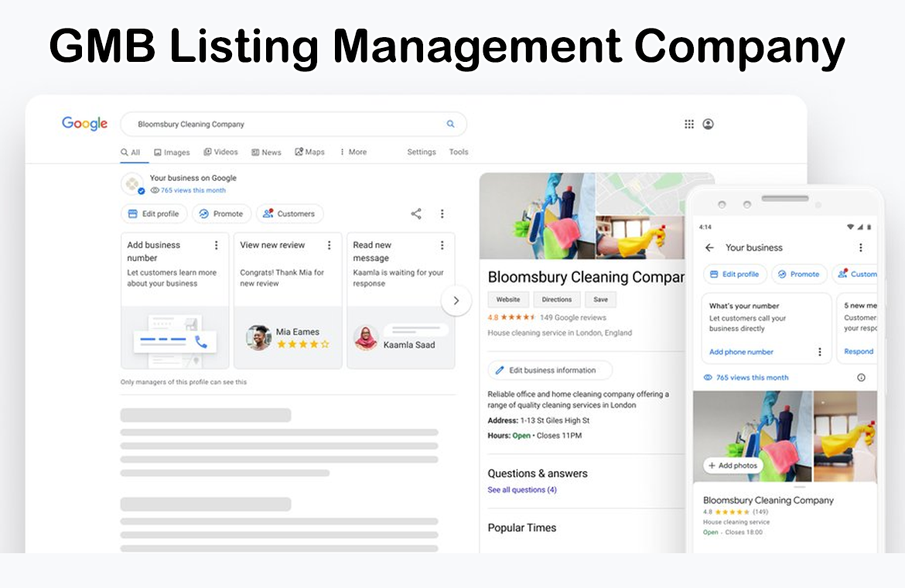
Task: Click Mia Eames profile photo
Action: coord(258,337)
